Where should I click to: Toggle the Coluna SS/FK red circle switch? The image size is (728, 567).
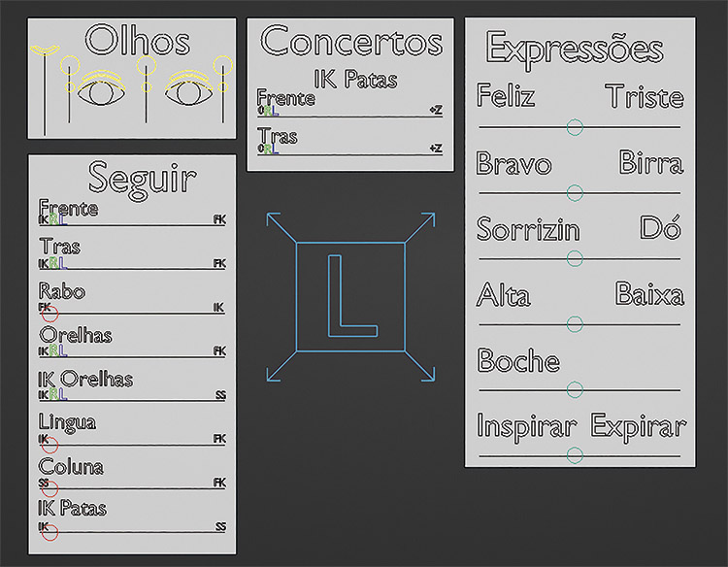(x=50, y=487)
